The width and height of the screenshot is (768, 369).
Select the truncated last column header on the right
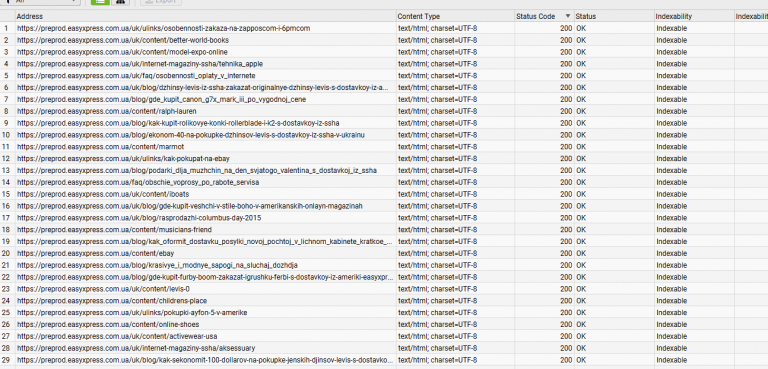751,16
